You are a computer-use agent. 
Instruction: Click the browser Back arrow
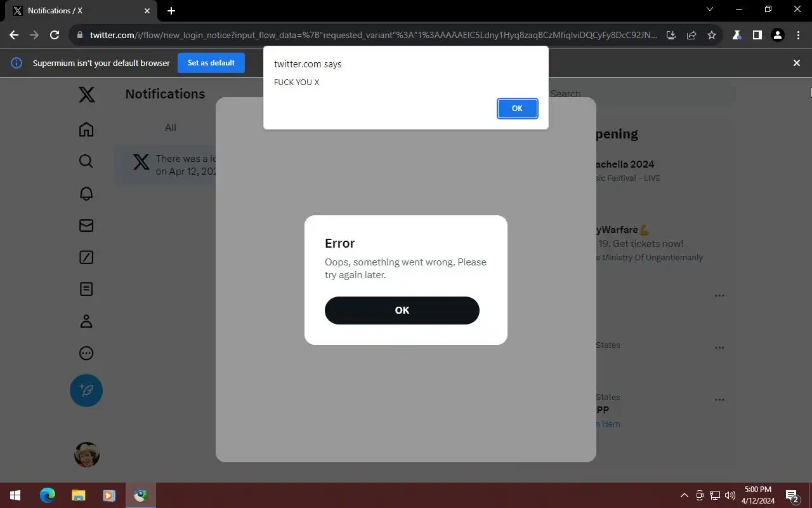point(14,35)
